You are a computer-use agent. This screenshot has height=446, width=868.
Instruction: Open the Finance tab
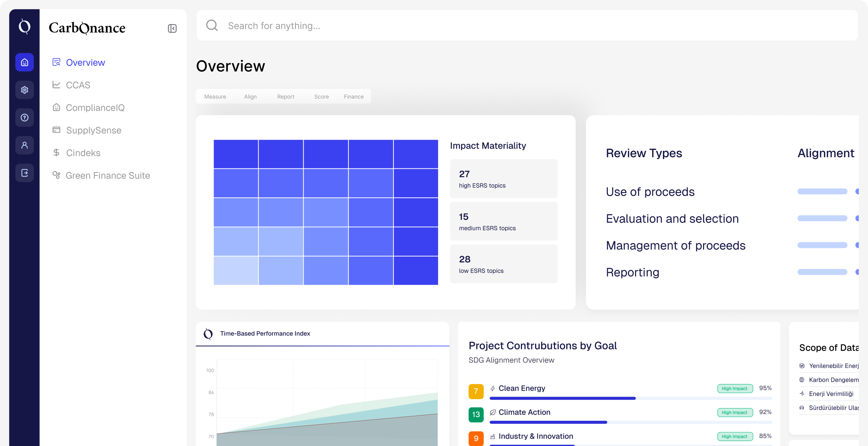tap(353, 96)
